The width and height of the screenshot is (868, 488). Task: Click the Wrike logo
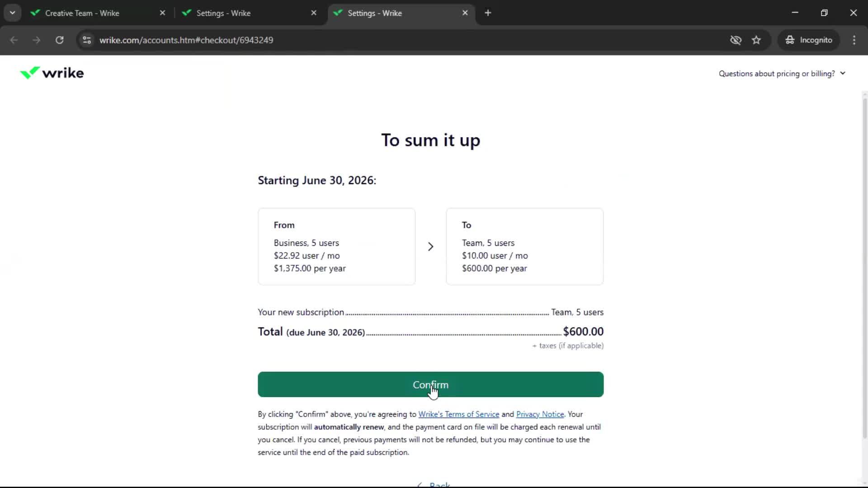click(52, 73)
